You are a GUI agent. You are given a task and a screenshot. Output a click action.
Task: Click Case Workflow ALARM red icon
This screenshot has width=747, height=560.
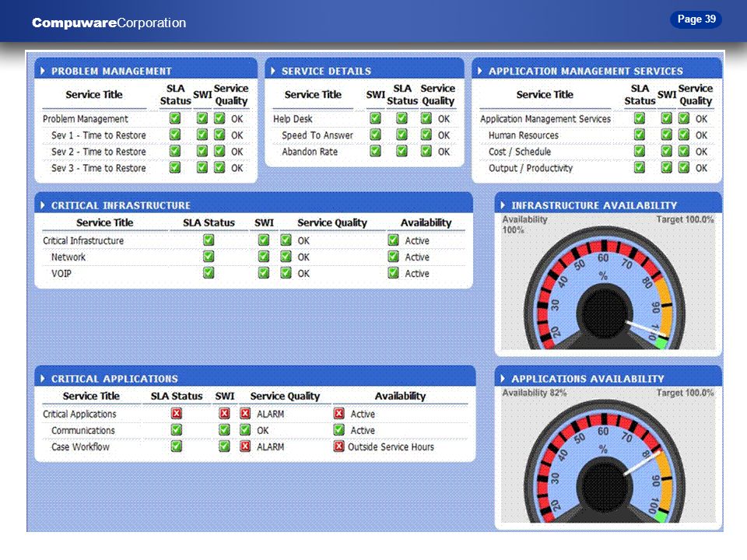pyautogui.click(x=245, y=446)
